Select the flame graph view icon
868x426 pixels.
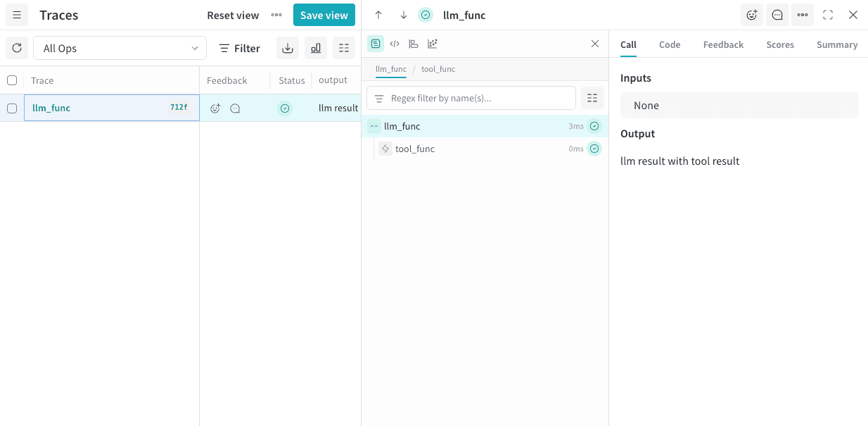(x=414, y=44)
